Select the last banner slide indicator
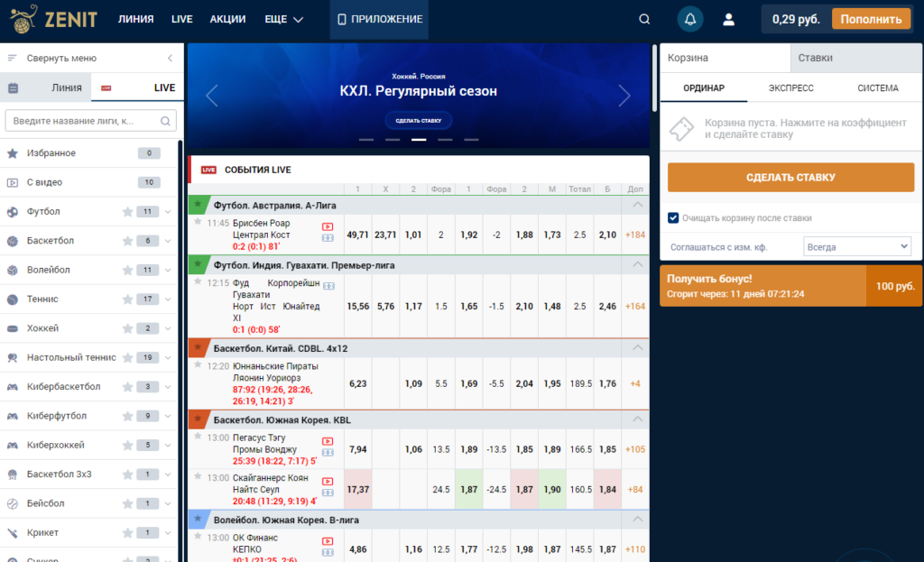 tap(471, 140)
